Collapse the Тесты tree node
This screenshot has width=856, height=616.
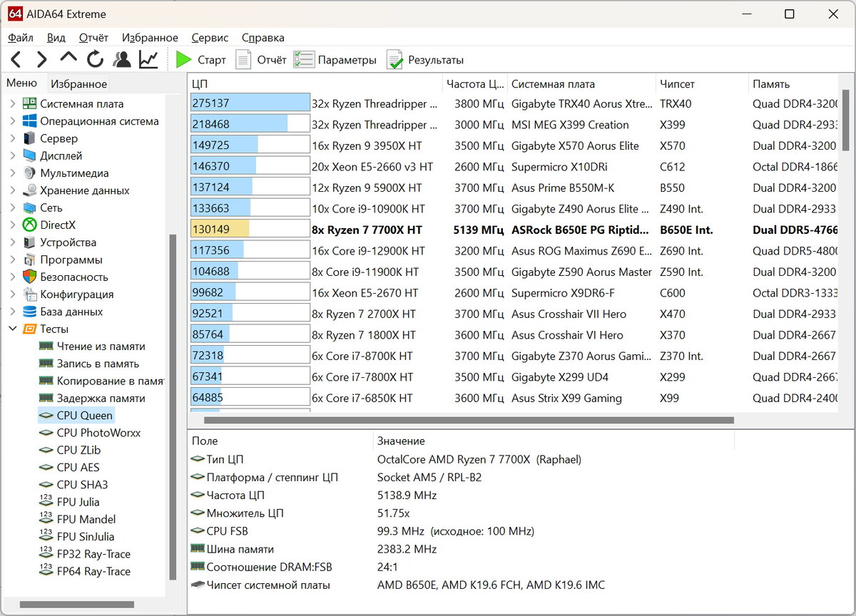(x=12, y=329)
